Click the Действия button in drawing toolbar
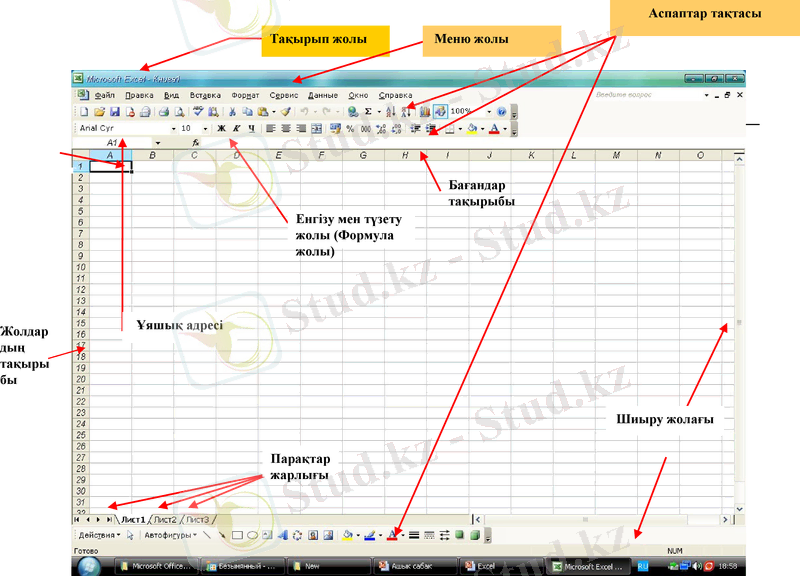Screen dimensions: 800x576 coord(98,535)
